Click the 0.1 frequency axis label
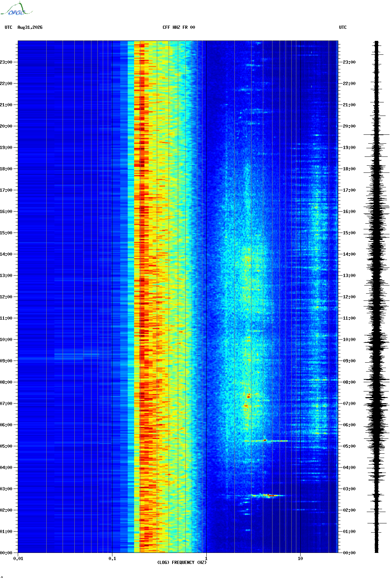 [x=112, y=559]
